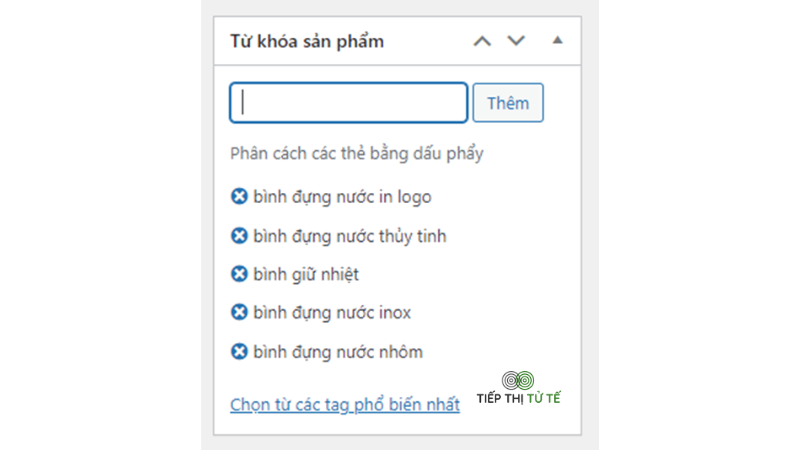Viewport: 800px width, 450px height.
Task: Move the panel up with up chevron
Action: tap(482, 41)
